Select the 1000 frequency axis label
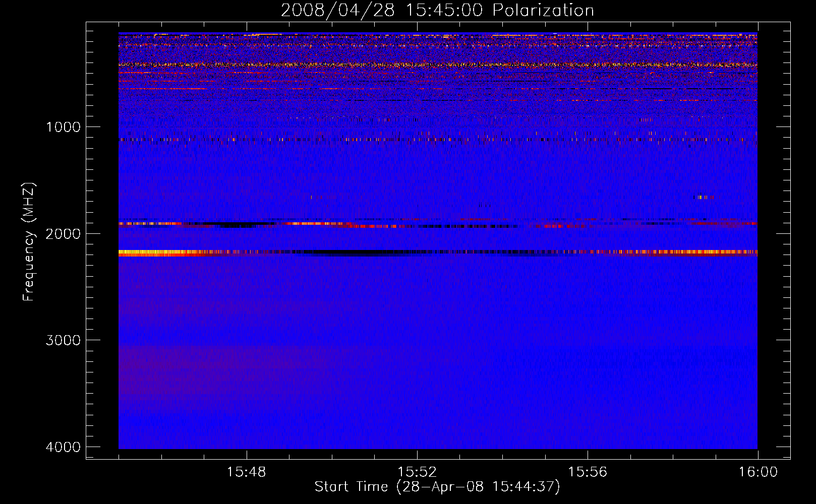Viewport: 816px width, 504px height. pos(63,127)
